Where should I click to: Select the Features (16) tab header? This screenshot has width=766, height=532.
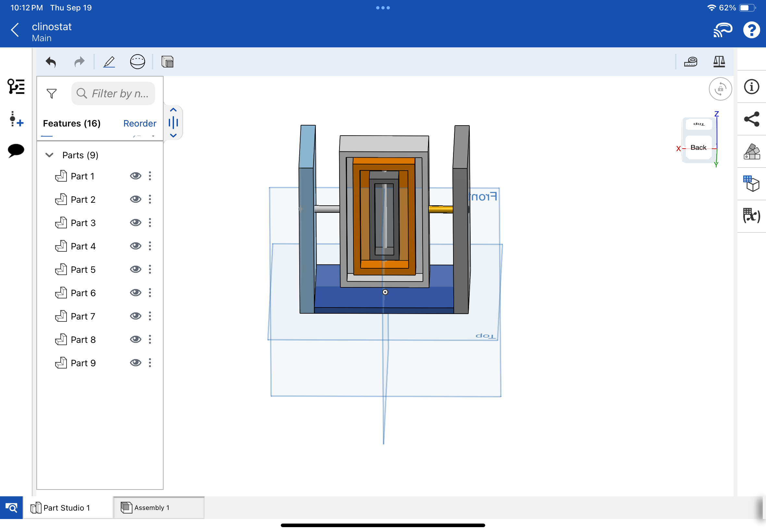(72, 124)
